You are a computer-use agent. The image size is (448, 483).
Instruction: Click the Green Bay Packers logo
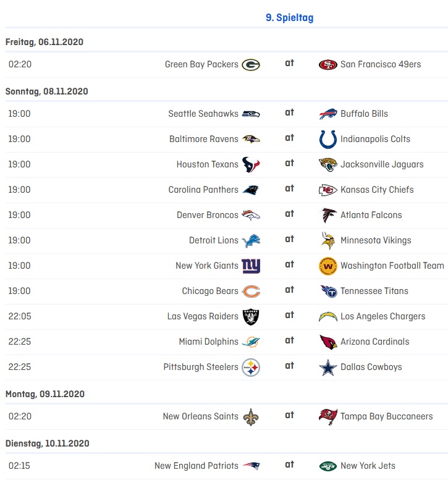(251, 65)
